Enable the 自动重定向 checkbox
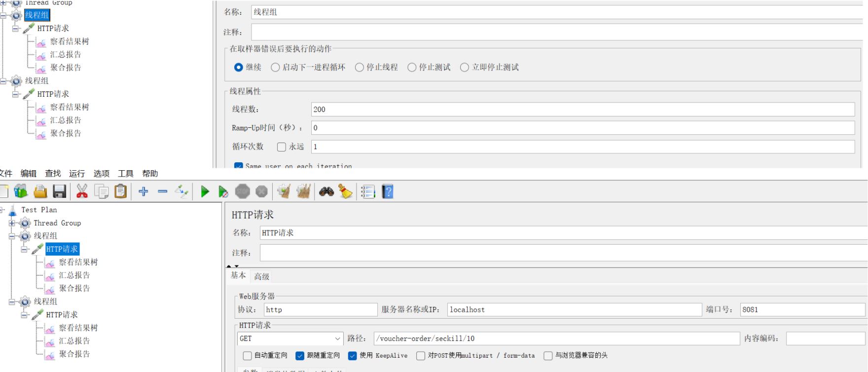 pos(247,356)
